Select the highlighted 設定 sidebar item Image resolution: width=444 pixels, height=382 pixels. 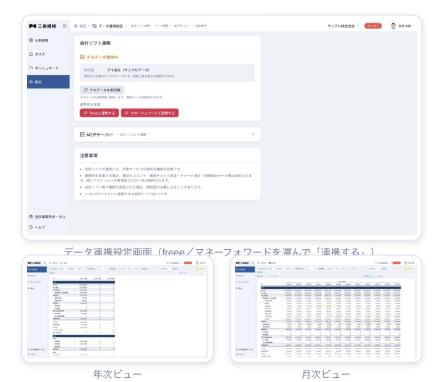pos(48,82)
